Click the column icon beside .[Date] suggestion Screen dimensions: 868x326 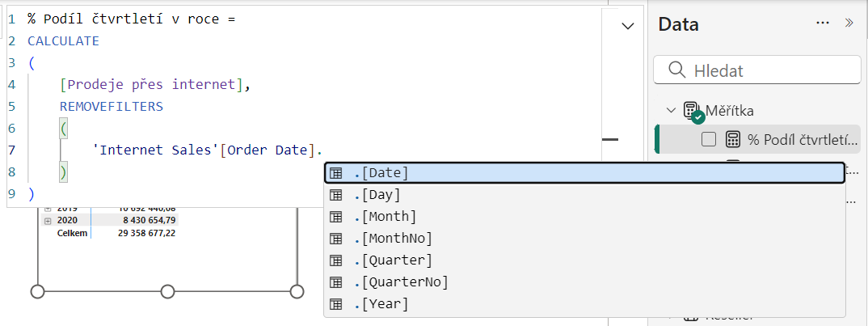point(336,173)
